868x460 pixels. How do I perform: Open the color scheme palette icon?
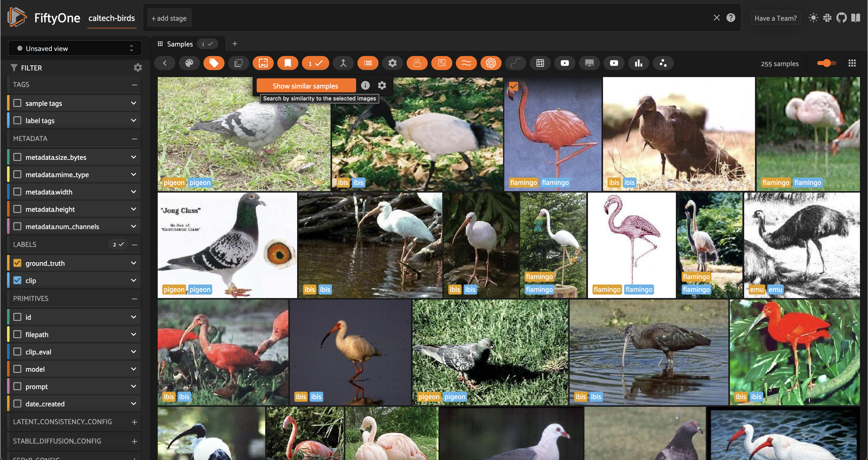click(x=189, y=63)
